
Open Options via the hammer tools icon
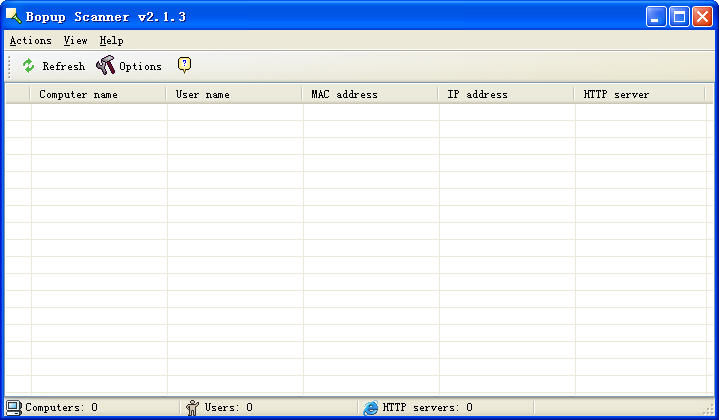(x=105, y=66)
